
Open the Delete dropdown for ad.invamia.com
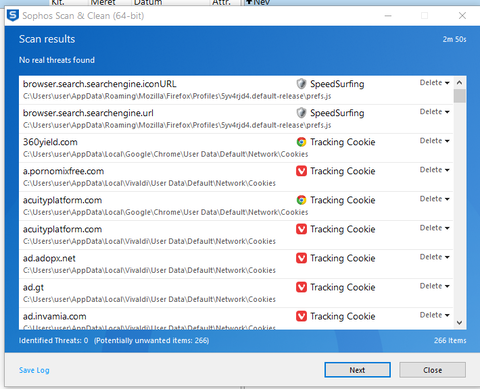tap(435, 315)
